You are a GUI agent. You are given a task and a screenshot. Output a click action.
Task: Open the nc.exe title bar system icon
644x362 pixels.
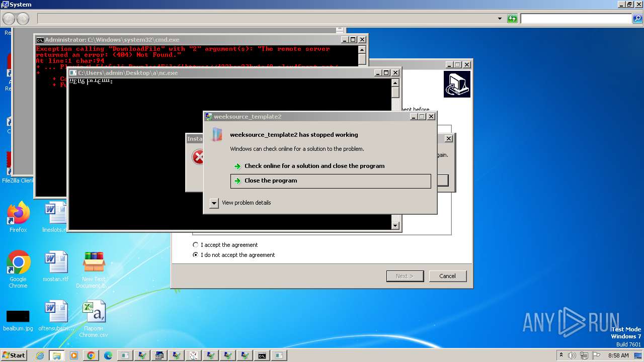(73, 73)
